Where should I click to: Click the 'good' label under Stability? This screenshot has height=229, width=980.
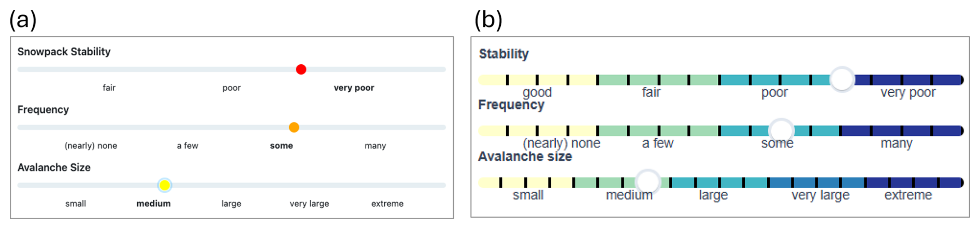[537, 93]
